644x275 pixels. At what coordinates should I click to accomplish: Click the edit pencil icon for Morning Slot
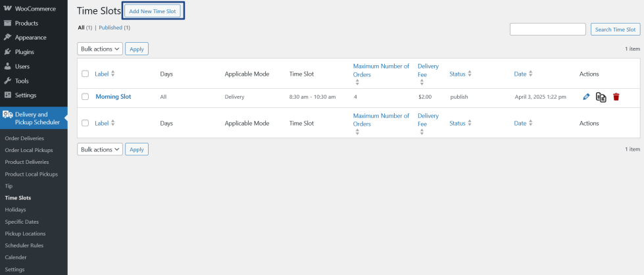pyautogui.click(x=586, y=97)
